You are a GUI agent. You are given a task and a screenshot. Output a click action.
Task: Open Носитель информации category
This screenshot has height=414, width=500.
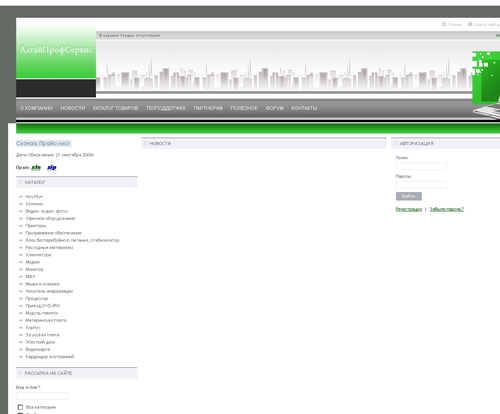tap(49, 291)
